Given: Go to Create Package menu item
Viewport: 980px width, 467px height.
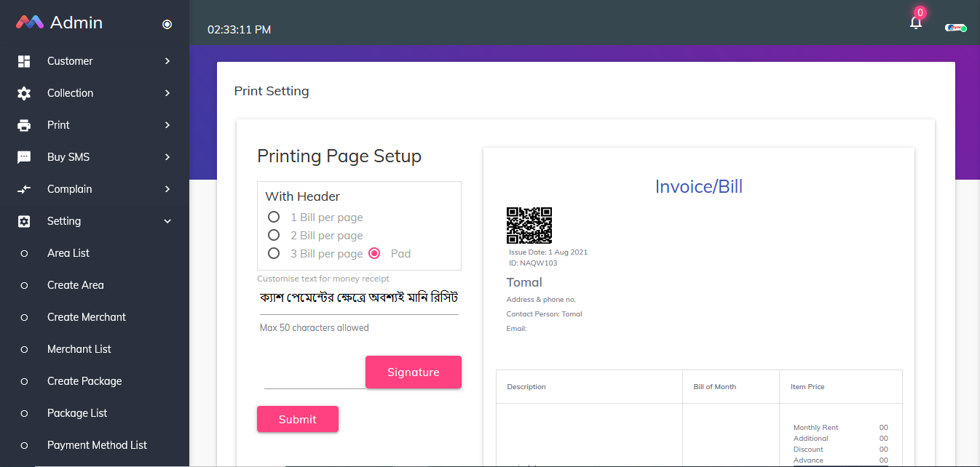Looking at the screenshot, I should (x=84, y=381).
